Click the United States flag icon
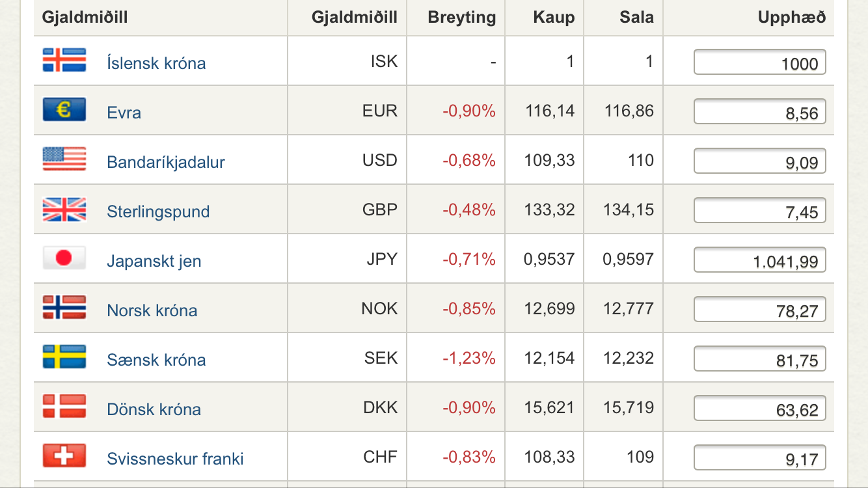Image resolution: width=868 pixels, height=488 pixels. (x=64, y=159)
